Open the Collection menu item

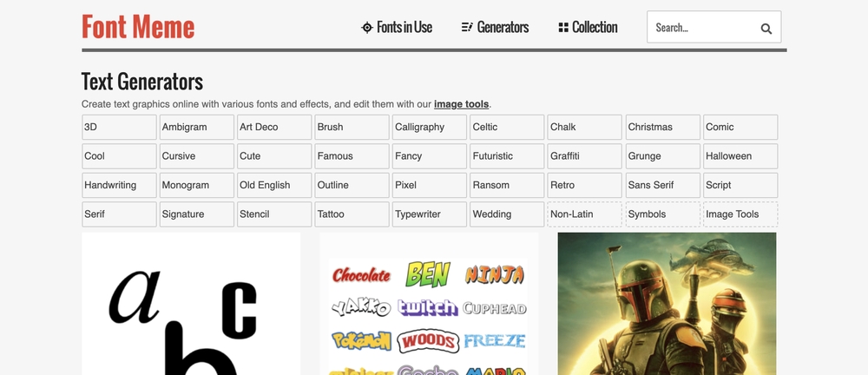click(x=588, y=27)
